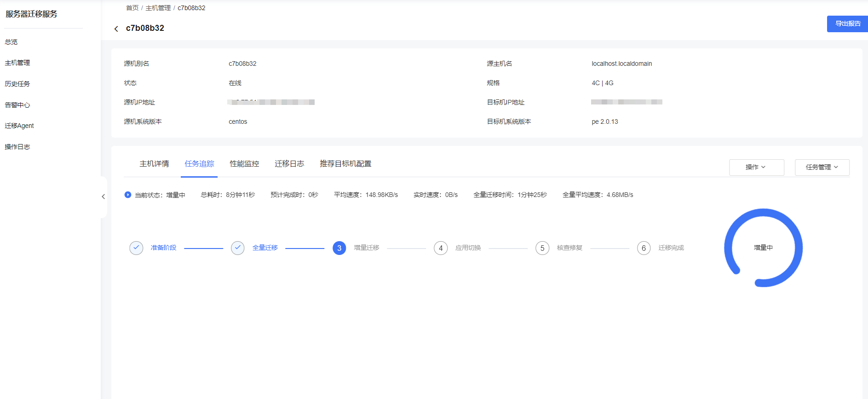868x399 pixels.
Task: Click the completed 全量迁移 checkmark circle
Action: [238, 248]
